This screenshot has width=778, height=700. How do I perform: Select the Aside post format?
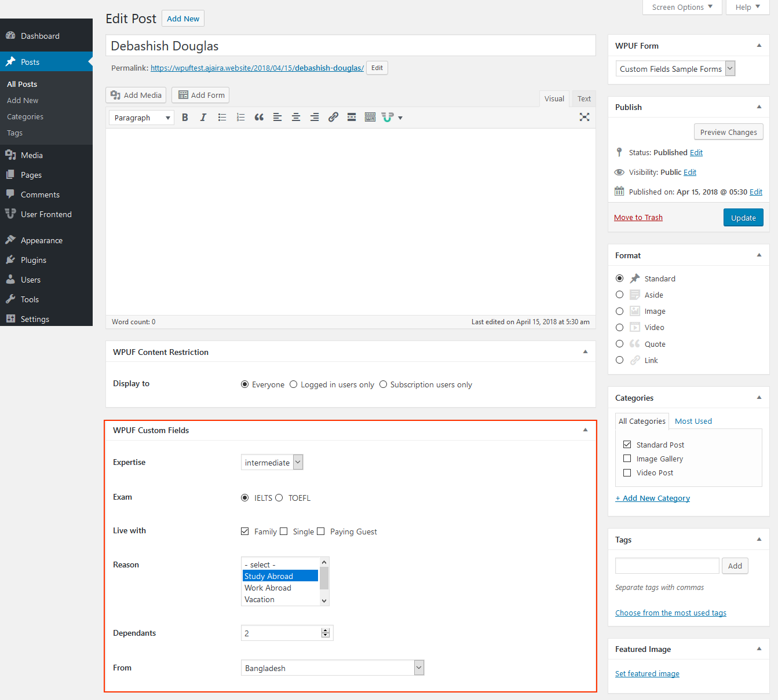620,295
